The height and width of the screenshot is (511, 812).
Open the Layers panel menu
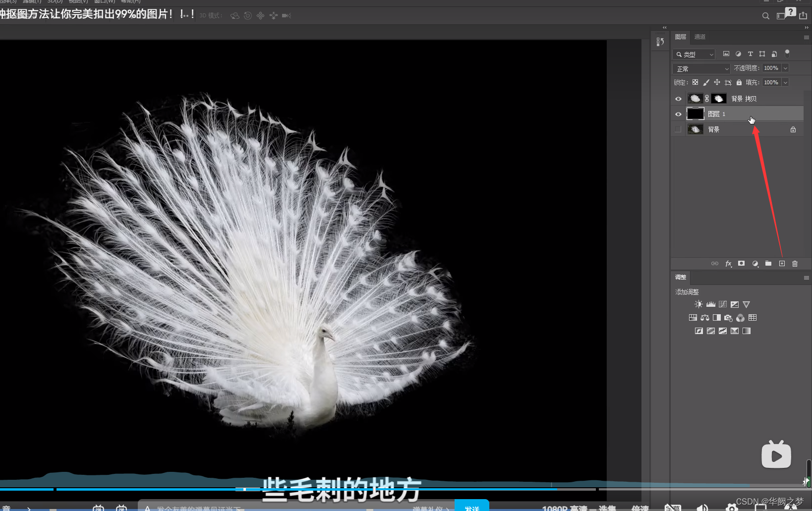pyautogui.click(x=807, y=37)
